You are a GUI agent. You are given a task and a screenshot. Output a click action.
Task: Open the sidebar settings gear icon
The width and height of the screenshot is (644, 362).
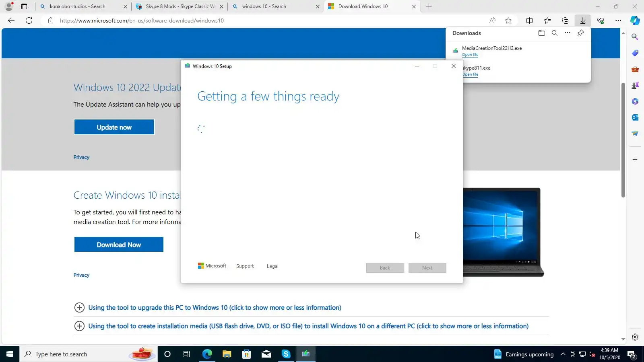coord(635,337)
